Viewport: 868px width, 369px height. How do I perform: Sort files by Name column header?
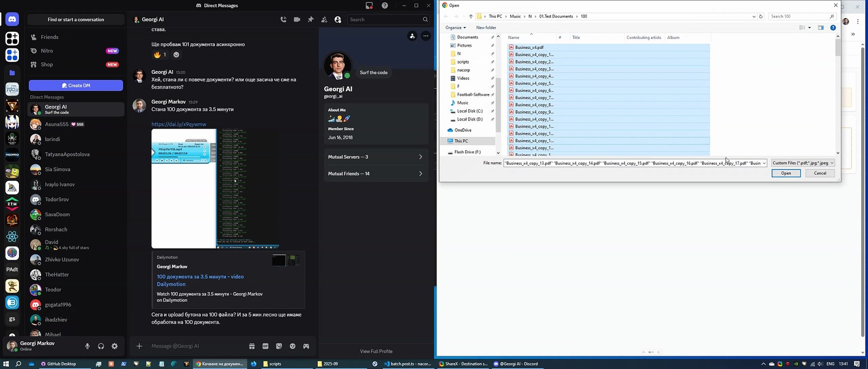530,37
